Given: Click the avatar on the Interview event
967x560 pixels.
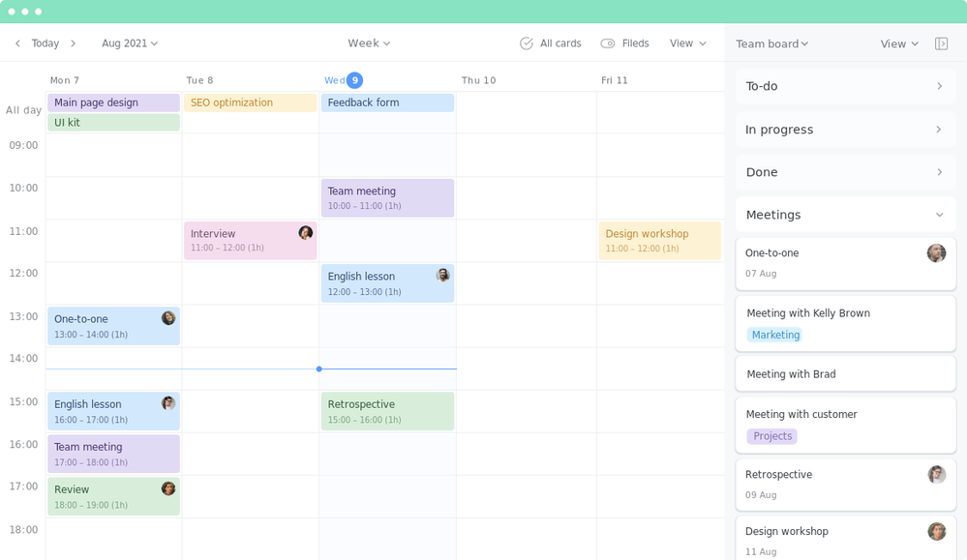Looking at the screenshot, I should tap(304, 234).
